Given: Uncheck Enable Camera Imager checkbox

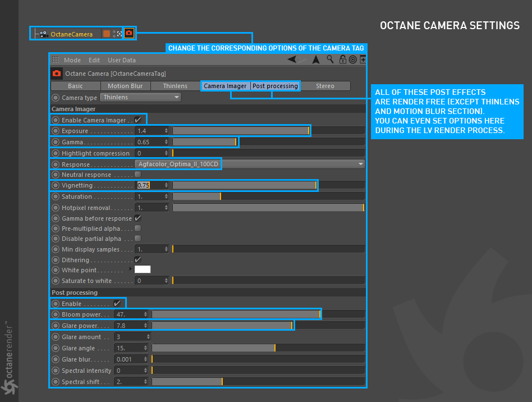Looking at the screenshot, I should [137, 120].
